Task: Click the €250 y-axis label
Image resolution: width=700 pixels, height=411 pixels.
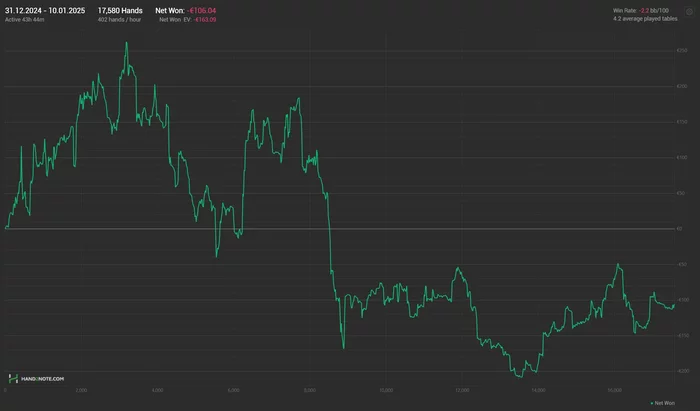Action: click(682, 51)
